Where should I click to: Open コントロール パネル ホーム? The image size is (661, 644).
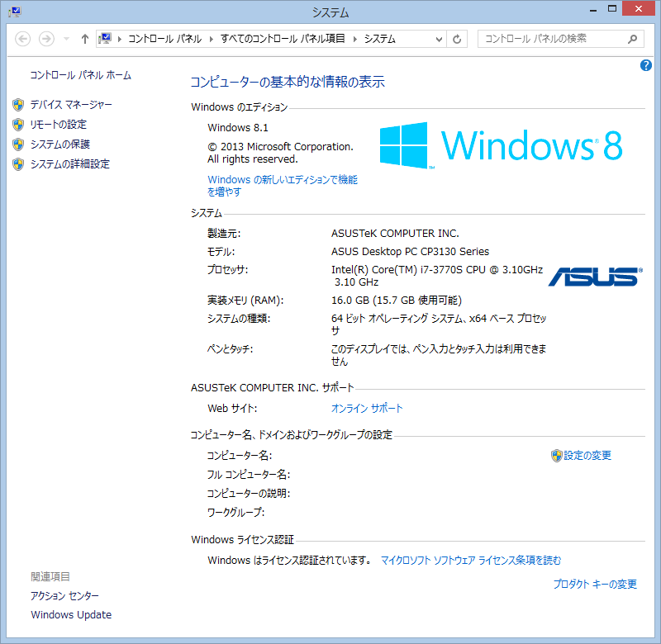click(x=80, y=75)
